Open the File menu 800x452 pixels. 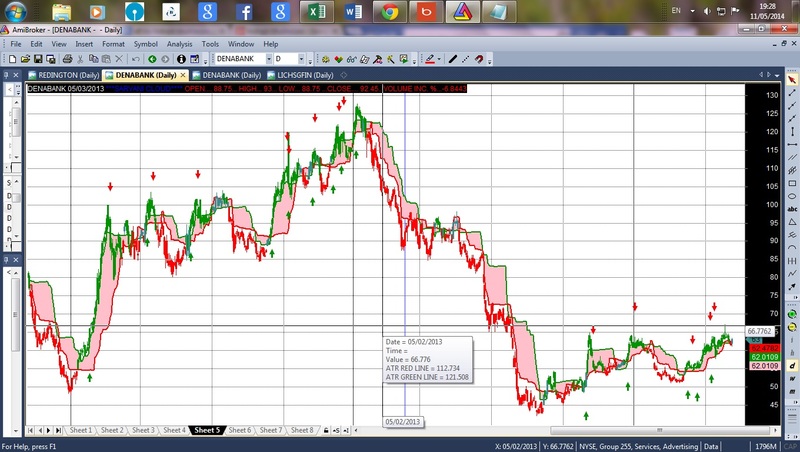point(16,44)
